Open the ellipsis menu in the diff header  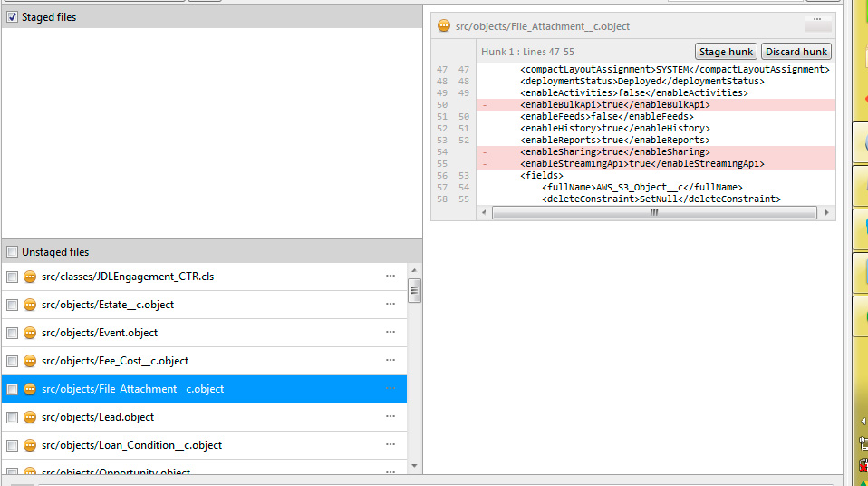pos(817,20)
